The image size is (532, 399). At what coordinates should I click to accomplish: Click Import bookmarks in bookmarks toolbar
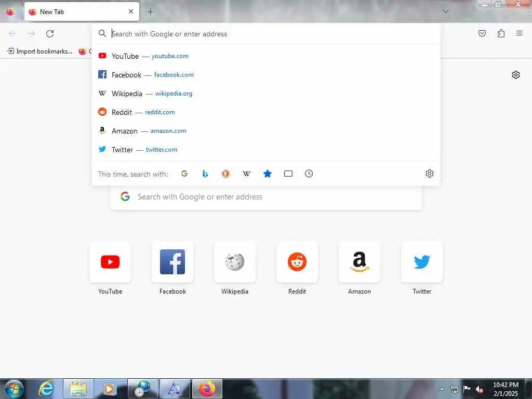[x=39, y=51]
